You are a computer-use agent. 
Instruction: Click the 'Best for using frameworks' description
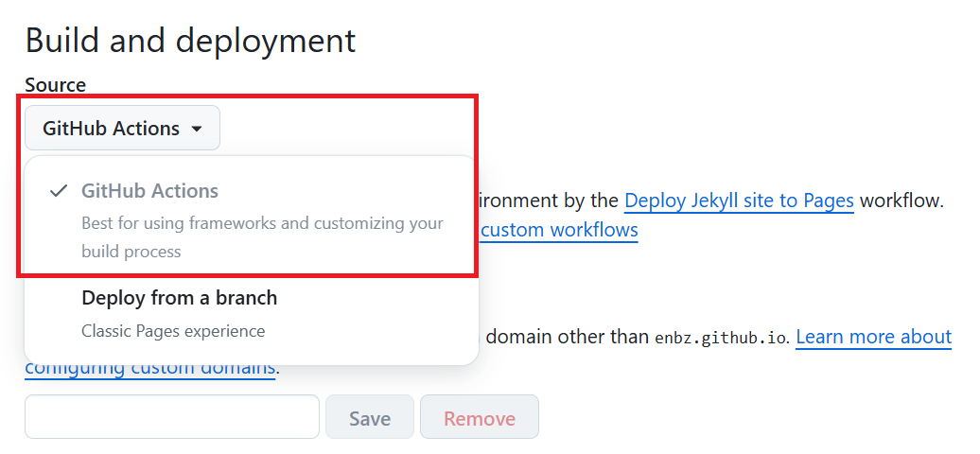click(263, 223)
